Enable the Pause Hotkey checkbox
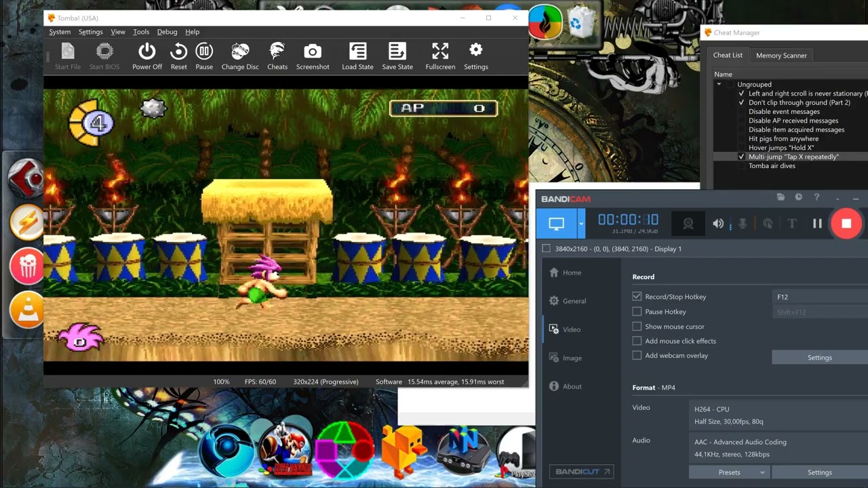Screen dimensions: 868x488 tap(637, 312)
